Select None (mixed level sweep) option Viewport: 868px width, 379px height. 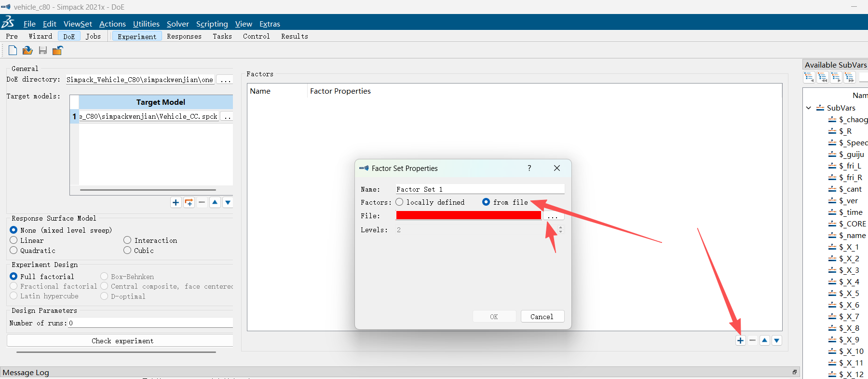[14, 230]
